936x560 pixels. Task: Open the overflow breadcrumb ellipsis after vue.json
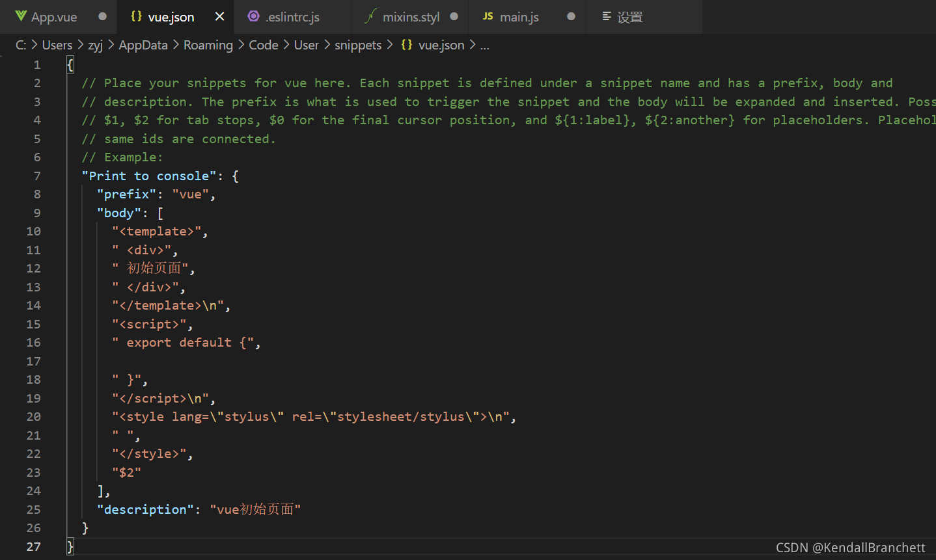(484, 46)
